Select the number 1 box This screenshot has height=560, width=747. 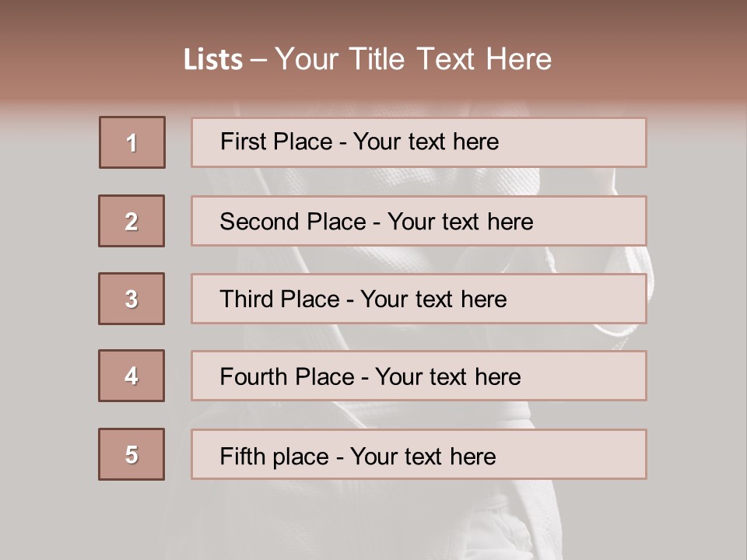132,142
